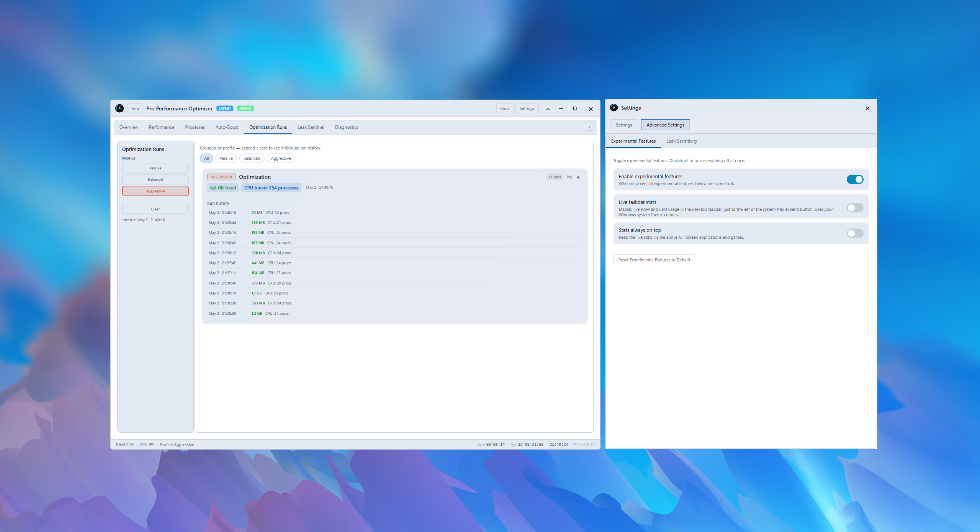Image resolution: width=980 pixels, height=532 pixels.
Task: Click the 4,6 GB freed badge
Action: pyautogui.click(x=223, y=188)
